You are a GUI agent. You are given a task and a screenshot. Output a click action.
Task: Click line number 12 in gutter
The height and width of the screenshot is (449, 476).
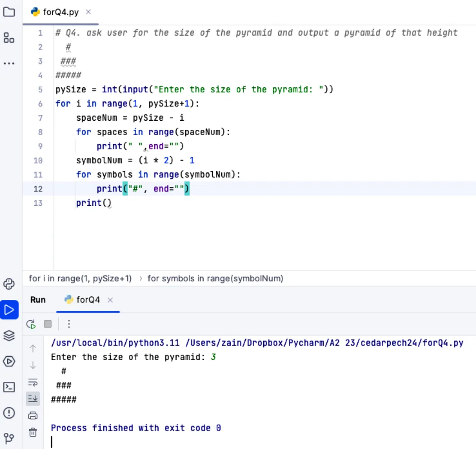point(38,189)
